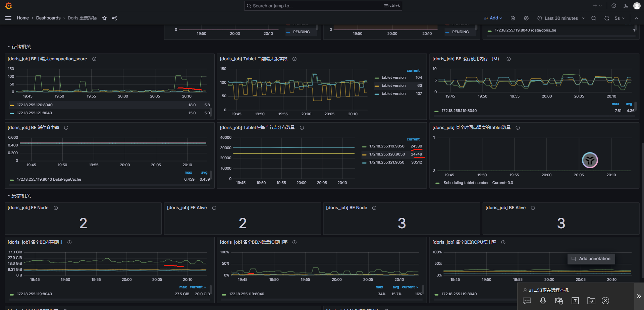Open file transfer folder icon in remote bar
Image resolution: width=644 pixels, height=310 pixels.
591,301
